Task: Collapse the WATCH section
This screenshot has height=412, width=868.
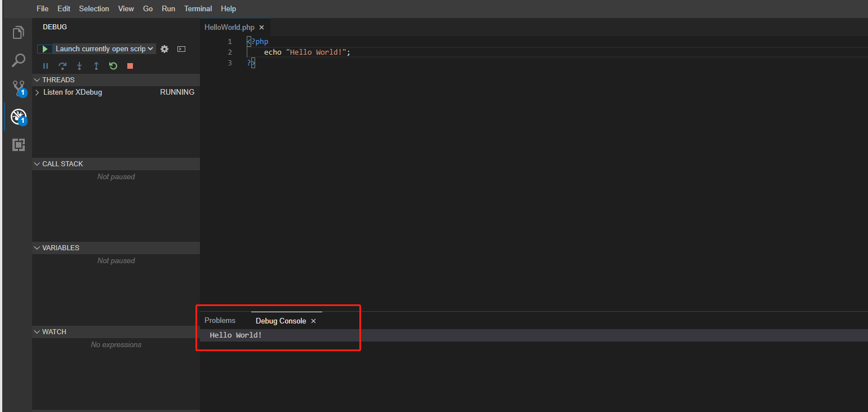Action: [116, 332]
